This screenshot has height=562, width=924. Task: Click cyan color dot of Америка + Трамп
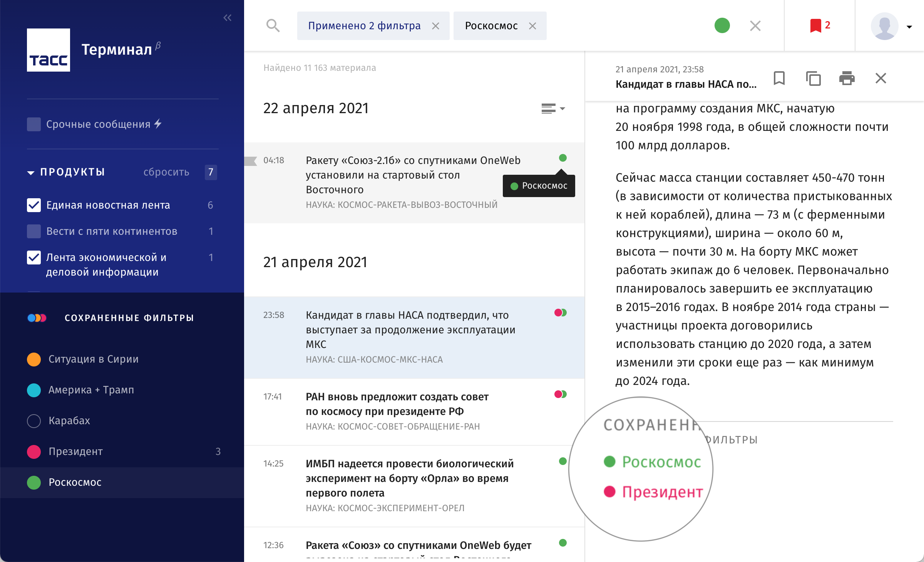pyautogui.click(x=34, y=390)
